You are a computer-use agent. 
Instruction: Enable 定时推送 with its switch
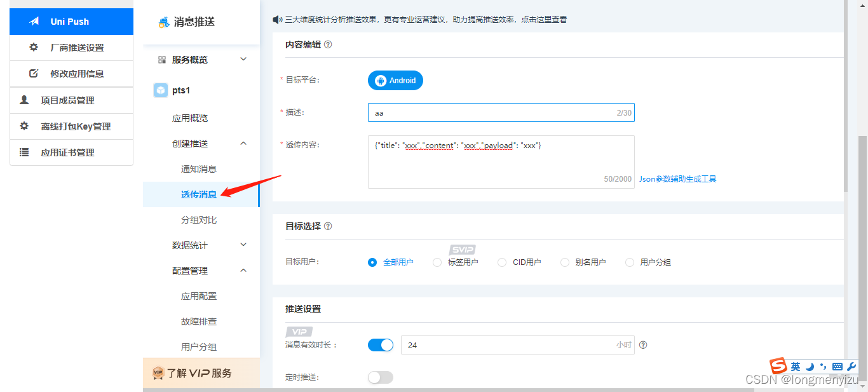coord(380,377)
